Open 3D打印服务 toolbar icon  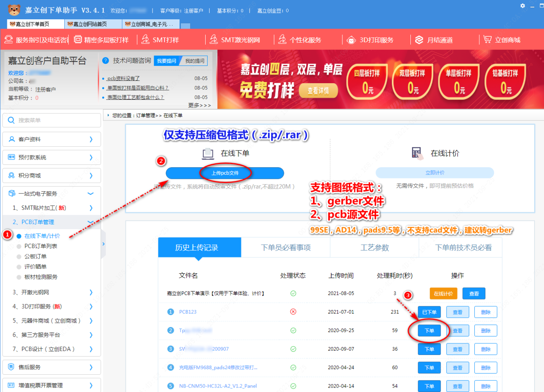[351, 40]
